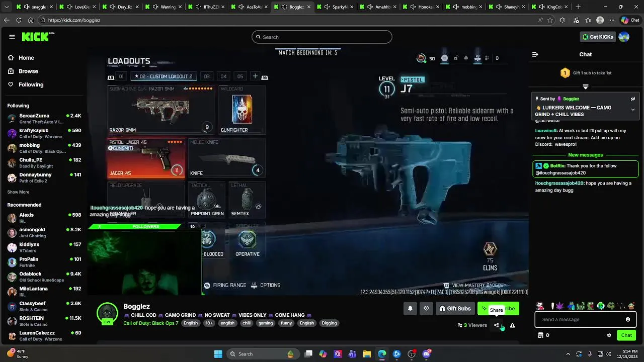Viewport: 644px width, 362px height.
Task: Click the Share stream icon
Action: [497, 325]
